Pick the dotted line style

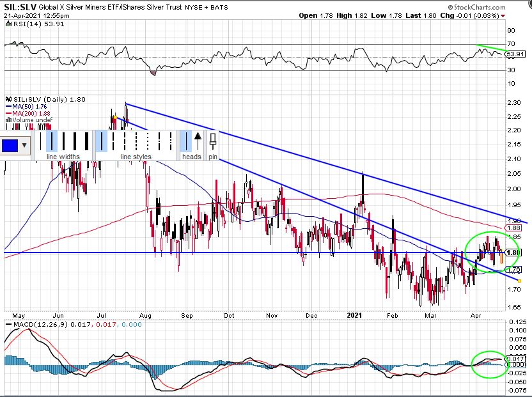pos(148,141)
